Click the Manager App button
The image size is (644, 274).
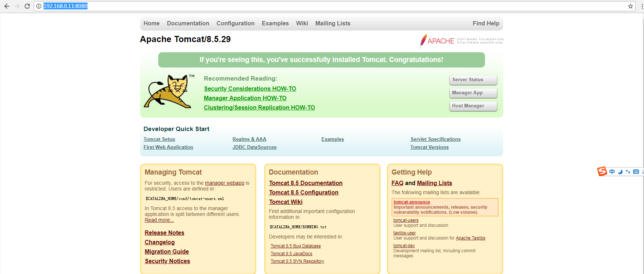point(473,93)
